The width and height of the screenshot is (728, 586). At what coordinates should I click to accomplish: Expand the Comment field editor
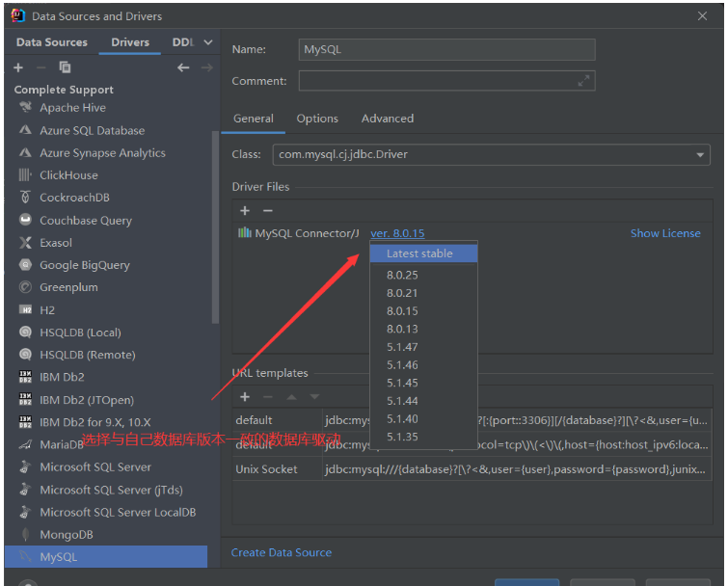pyautogui.click(x=583, y=81)
